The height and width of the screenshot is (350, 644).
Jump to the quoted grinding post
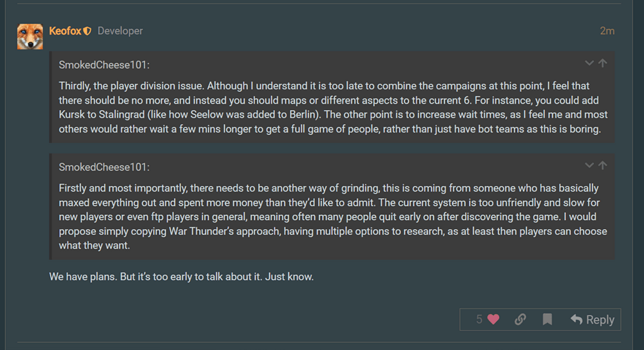point(603,165)
